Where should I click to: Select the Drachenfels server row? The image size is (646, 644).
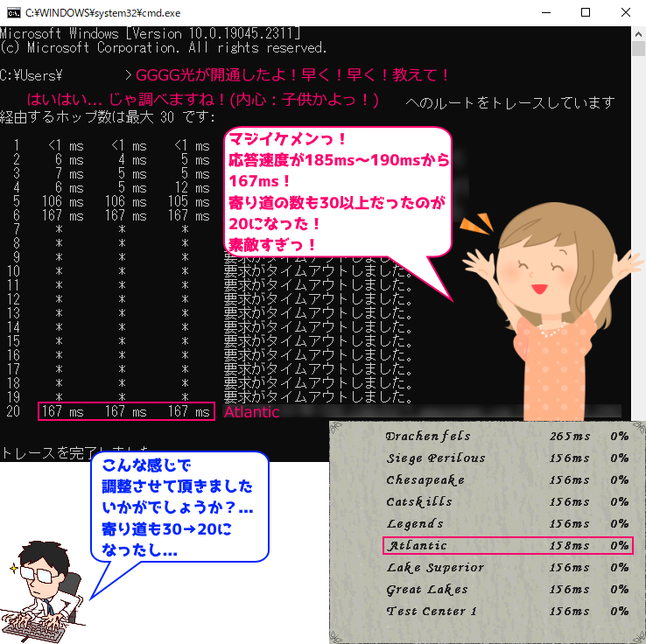[x=507, y=436]
